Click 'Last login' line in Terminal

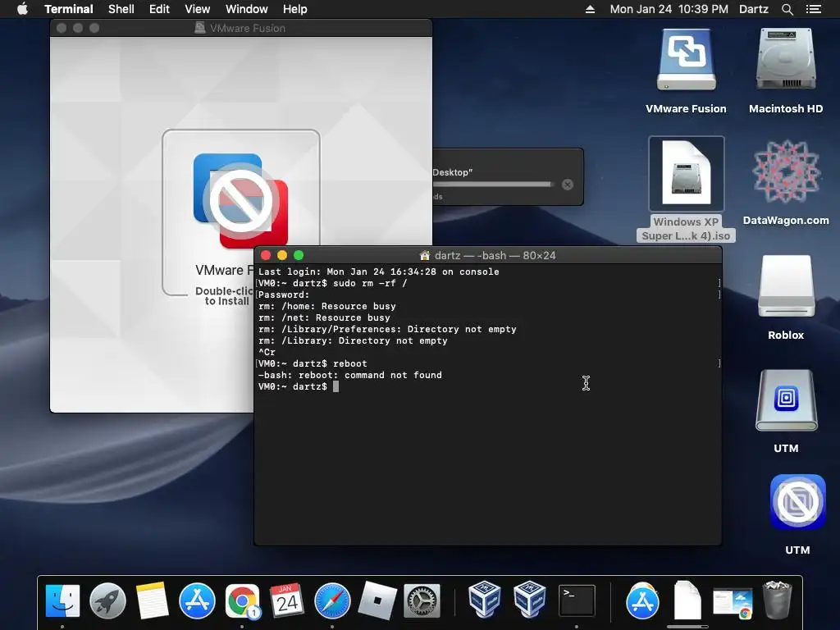pyautogui.click(x=379, y=272)
